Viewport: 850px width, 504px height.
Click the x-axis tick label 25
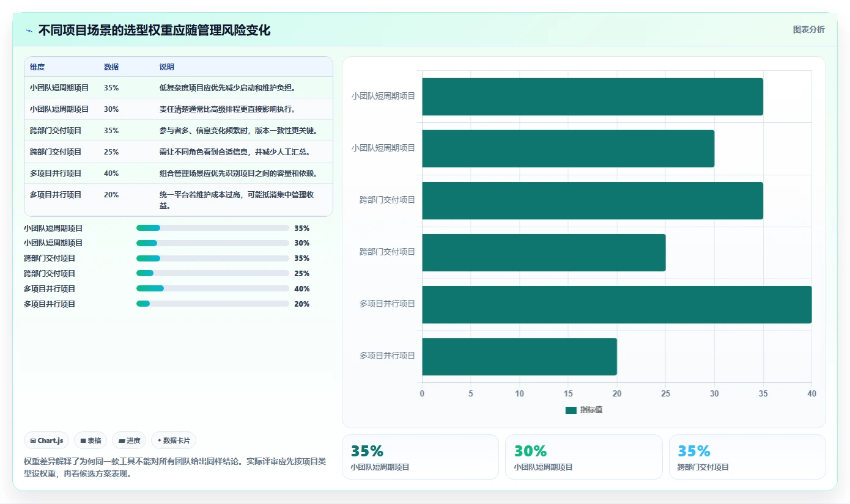(665, 394)
